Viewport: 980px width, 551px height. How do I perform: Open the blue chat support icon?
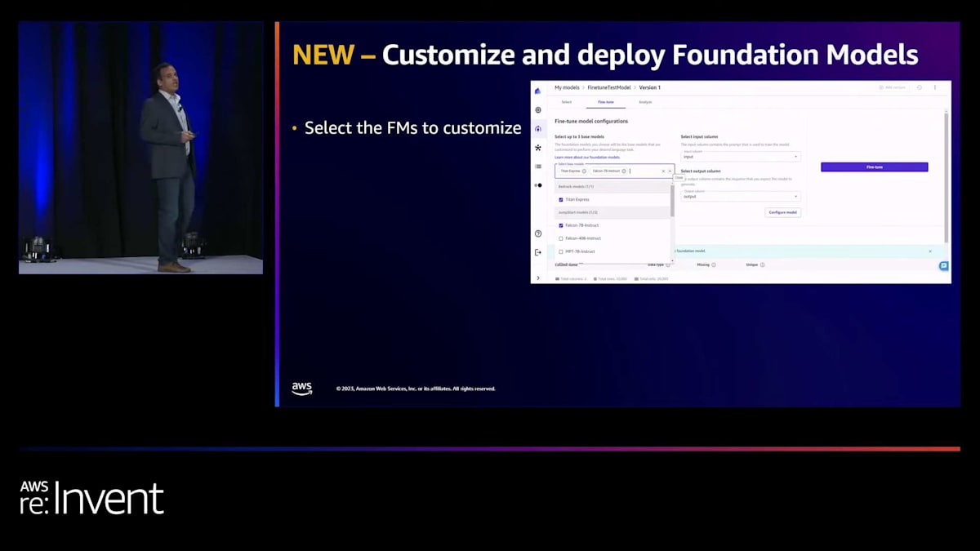coord(943,266)
